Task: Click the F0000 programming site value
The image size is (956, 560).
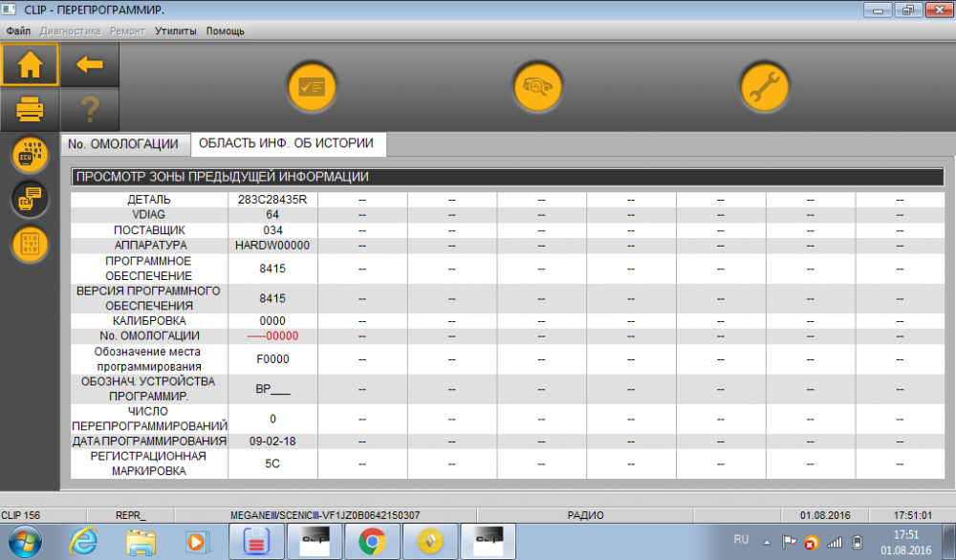Action: click(x=272, y=359)
